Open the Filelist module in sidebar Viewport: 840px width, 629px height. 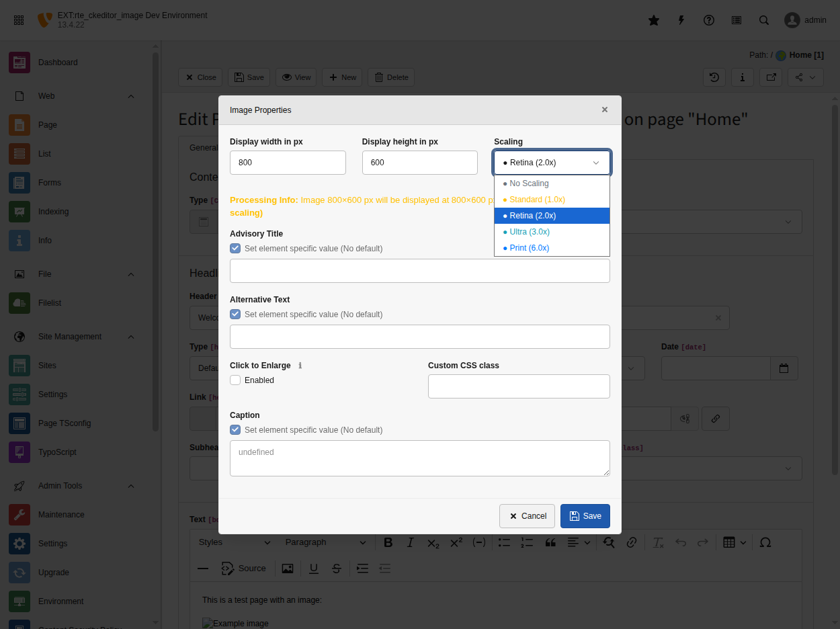(x=50, y=303)
